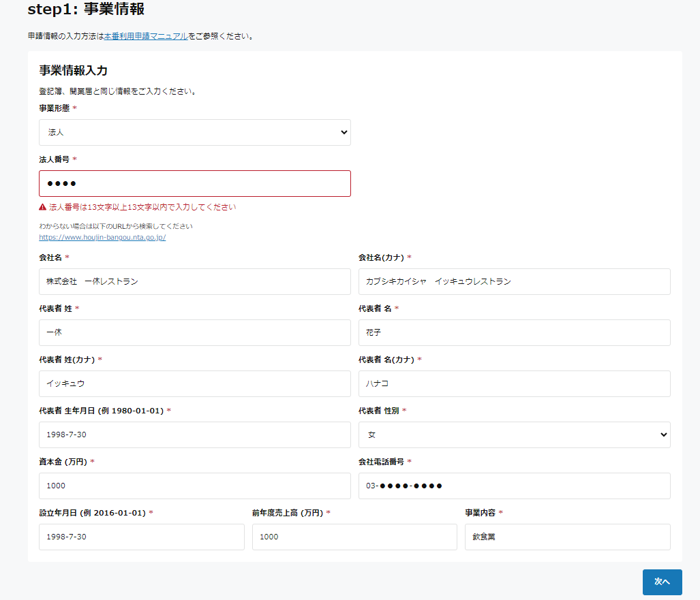Focus the 代表者 姓(カナ) field
Image resolution: width=700 pixels, height=600 pixels.
tap(194, 383)
